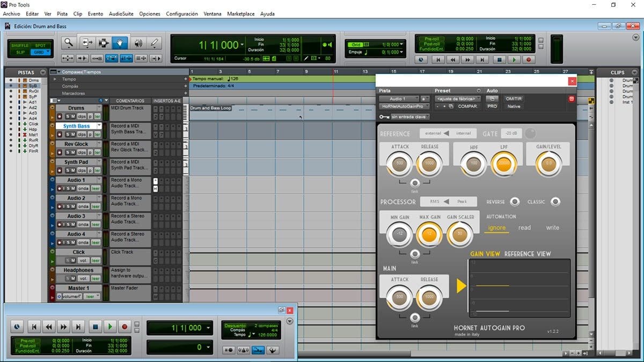Screen dimensions: 644x362
Task: Open the Grid value dropdown
Action: (400, 45)
